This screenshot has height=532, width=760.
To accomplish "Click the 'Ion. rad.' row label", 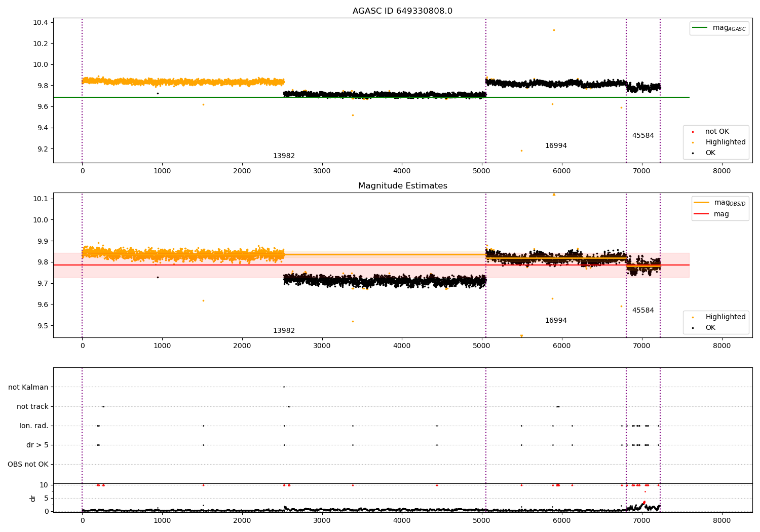I will point(34,426).
